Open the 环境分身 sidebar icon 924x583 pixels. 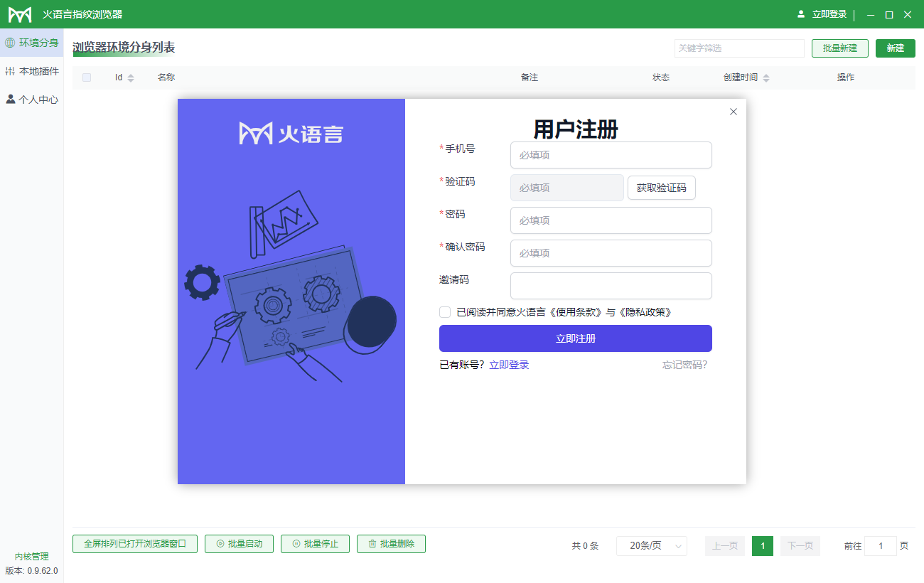click(x=10, y=42)
